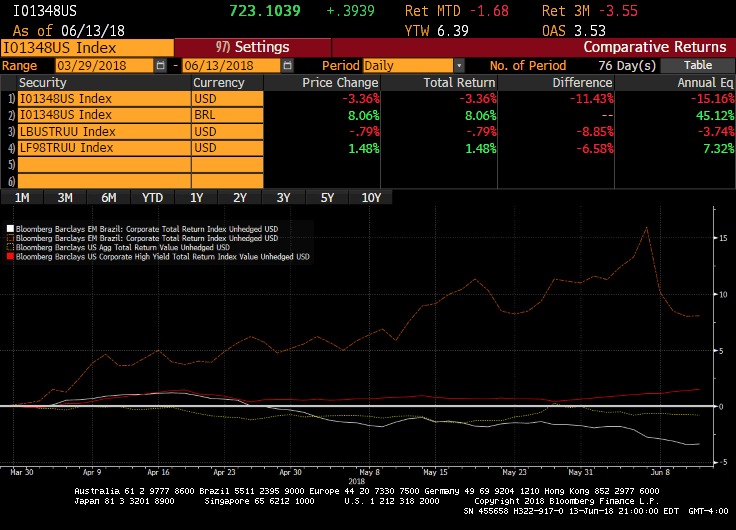Edit the start date 03/29/2018 field
Image resolution: width=736 pixels, height=530 pixels.
[104, 66]
